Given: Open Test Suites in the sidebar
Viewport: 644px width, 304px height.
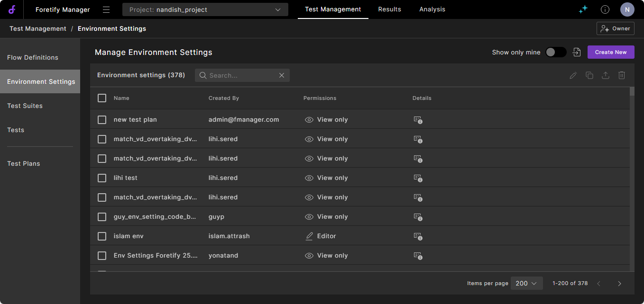Looking at the screenshot, I should tap(25, 106).
